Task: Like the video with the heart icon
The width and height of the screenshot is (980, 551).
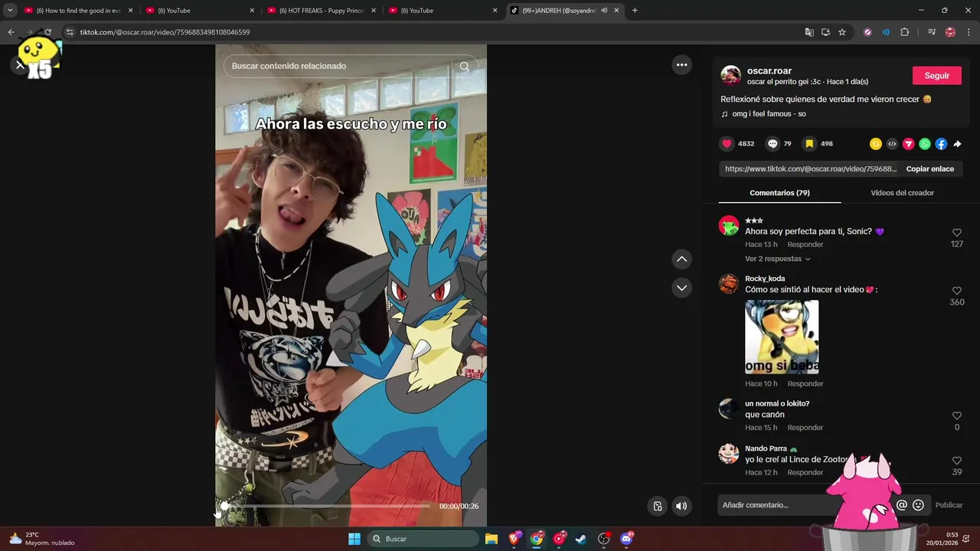Action: click(x=727, y=144)
